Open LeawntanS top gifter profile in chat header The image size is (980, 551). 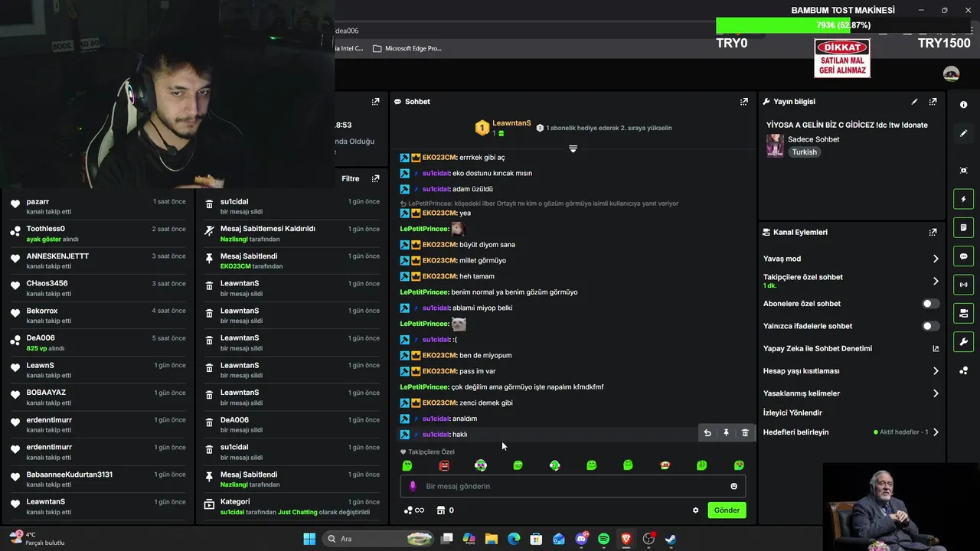(x=511, y=122)
